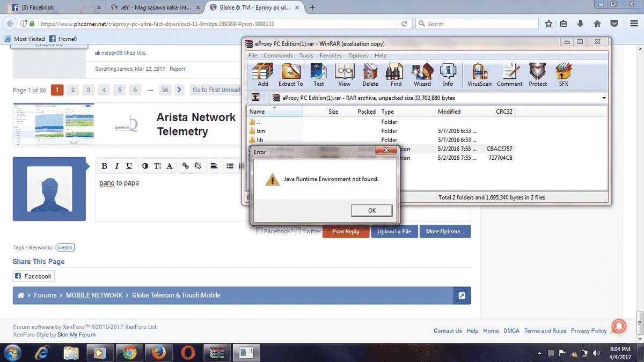Click the taskbar volume speaker icon
The height and width of the screenshot is (362, 644).
pyautogui.click(x=597, y=353)
